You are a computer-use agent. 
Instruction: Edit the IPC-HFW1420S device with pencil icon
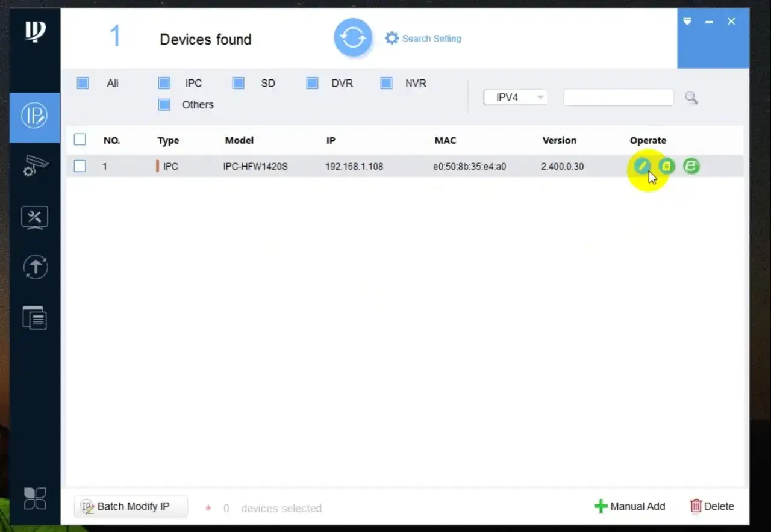642,166
